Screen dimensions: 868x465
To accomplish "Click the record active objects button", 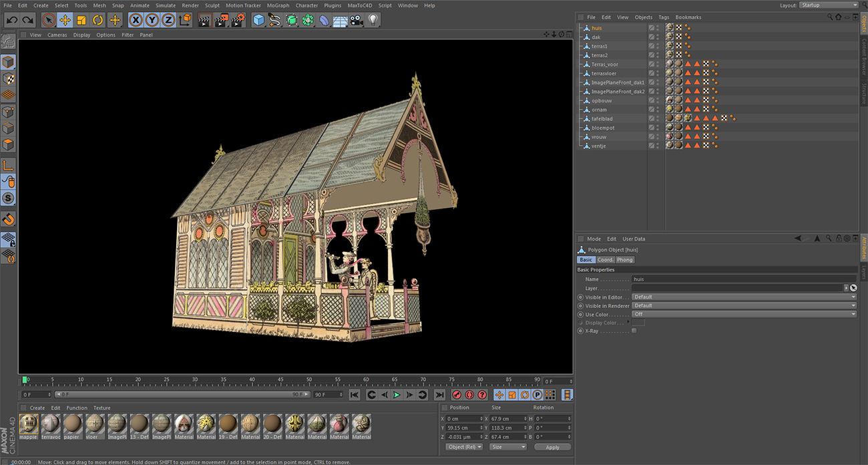I will pos(457,395).
